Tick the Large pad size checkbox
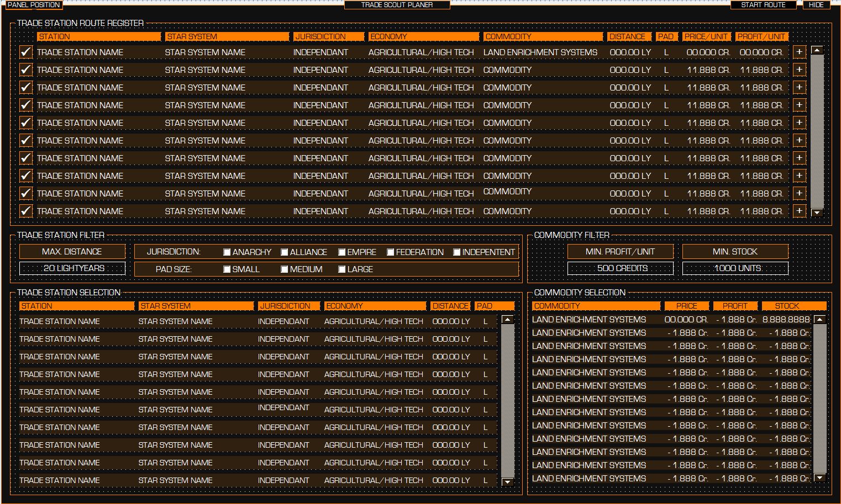This screenshot has height=504, width=841. click(x=341, y=269)
